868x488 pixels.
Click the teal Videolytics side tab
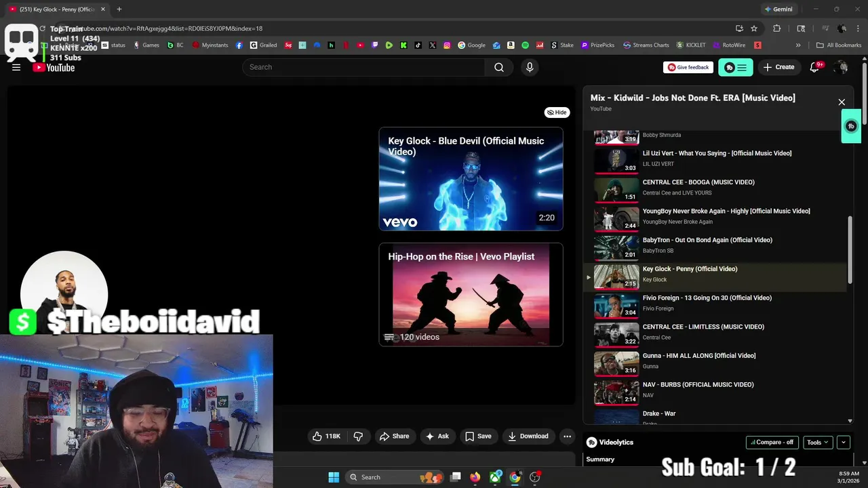click(x=851, y=126)
